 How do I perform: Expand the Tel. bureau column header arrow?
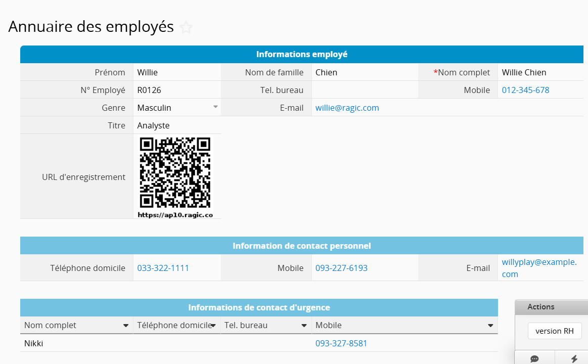click(304, 326)
